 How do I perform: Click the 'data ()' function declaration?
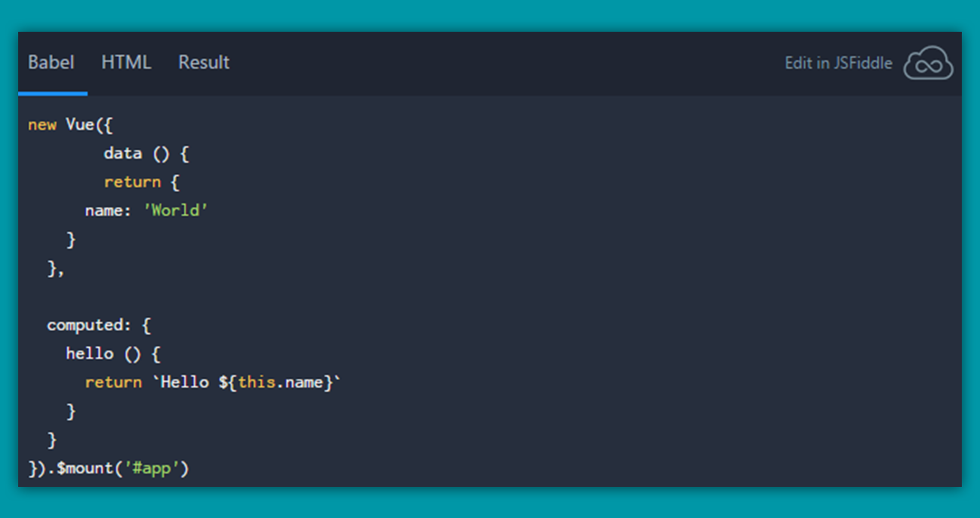click(135, 153)
